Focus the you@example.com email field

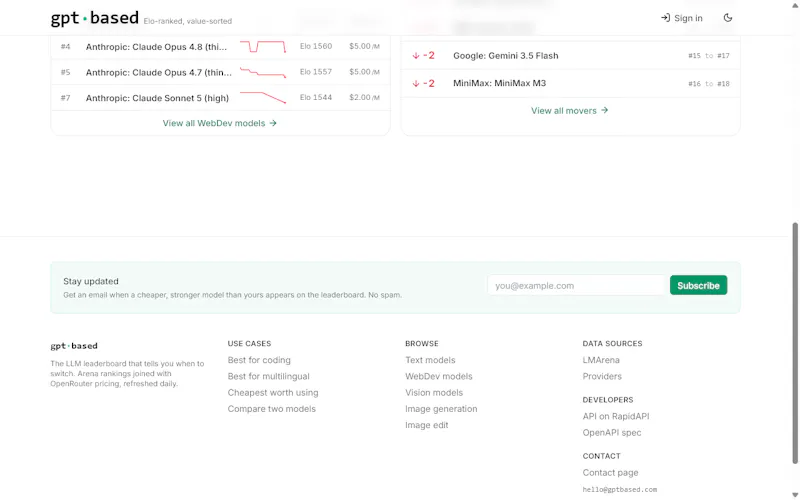[x=577, y=285]
